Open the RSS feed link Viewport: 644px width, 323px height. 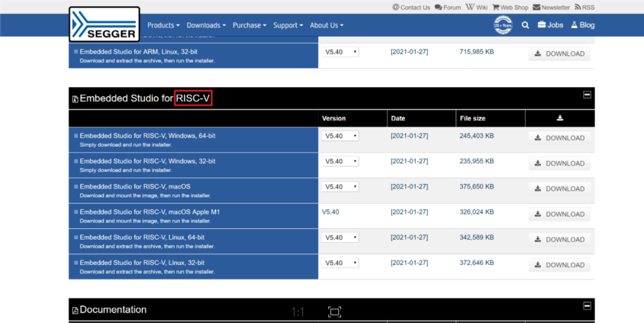tap(584, 7)
